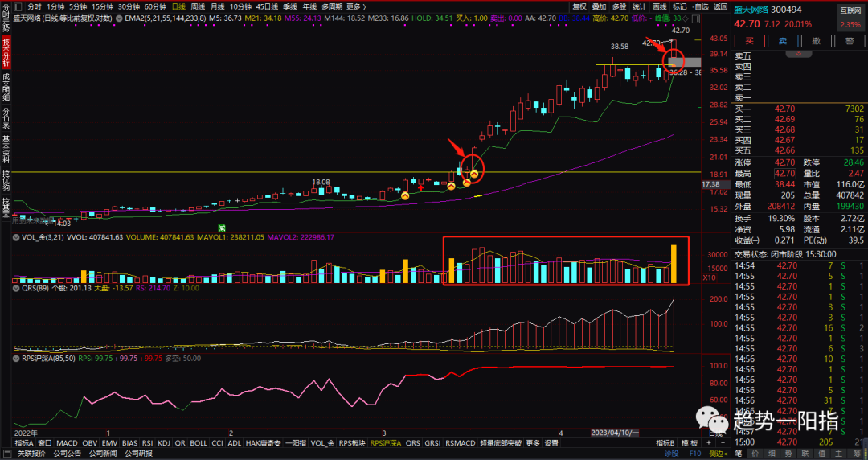
Task: Zoom out the chart with the minus button
Action: click(x=723, y=442)
